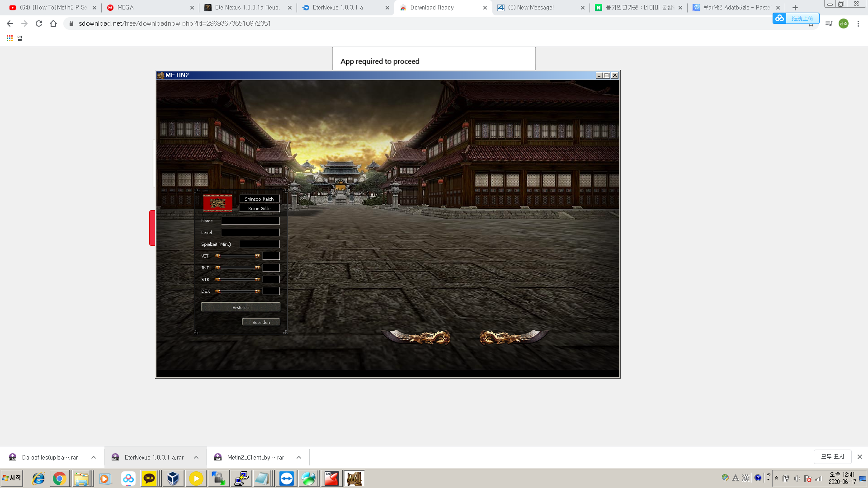Image resolution: width=868 pixels, height=488 pixels.
Task: Open TeamViewer from taskbar
Action: 286,479
